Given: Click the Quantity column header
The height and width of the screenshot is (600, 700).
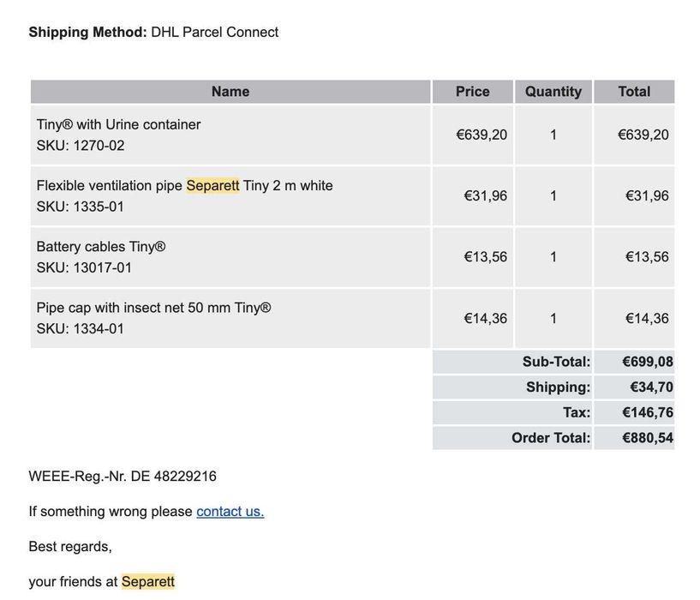Looking at the screenshot, I should [x=553, y=92].
